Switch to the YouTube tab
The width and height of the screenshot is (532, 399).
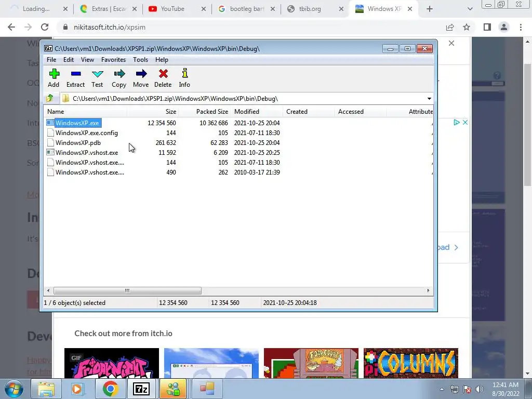[x=177, y=9]
